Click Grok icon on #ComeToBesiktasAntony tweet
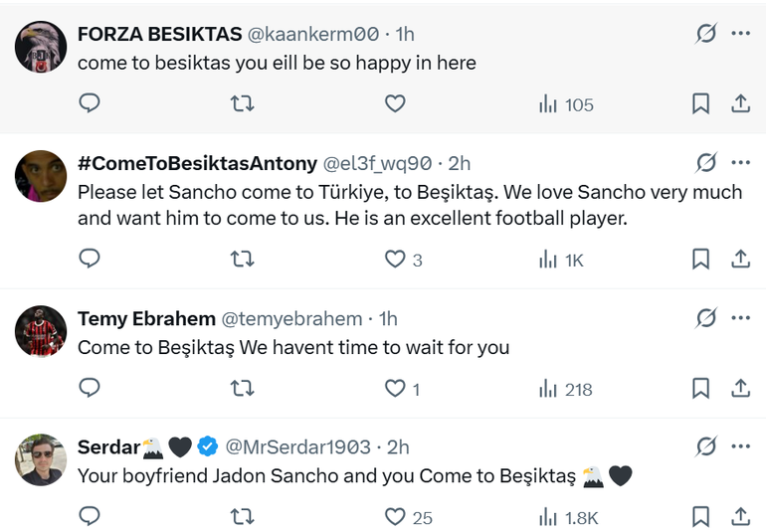Viewport: 766px width, 532px height. click(x=705, y=163)
